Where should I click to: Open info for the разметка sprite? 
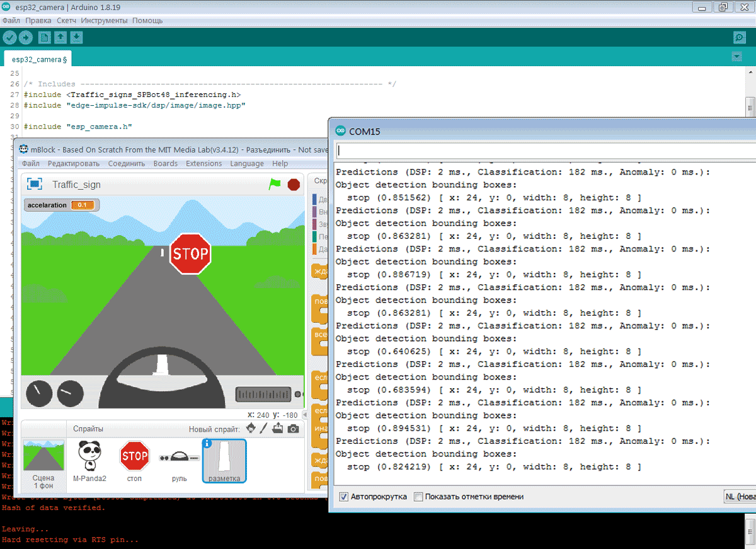tap(208, 444)
